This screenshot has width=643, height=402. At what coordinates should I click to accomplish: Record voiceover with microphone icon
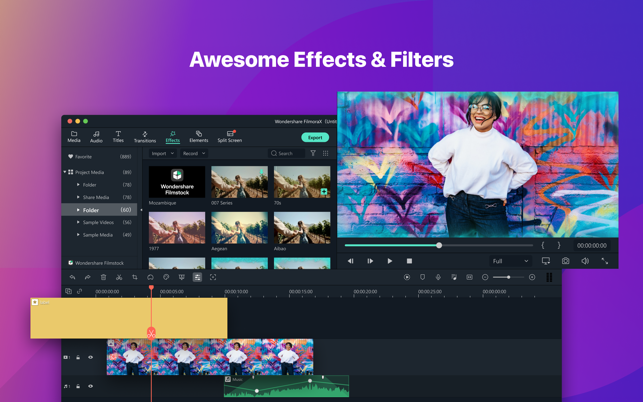pyautogui.click(x=438, y=277)
